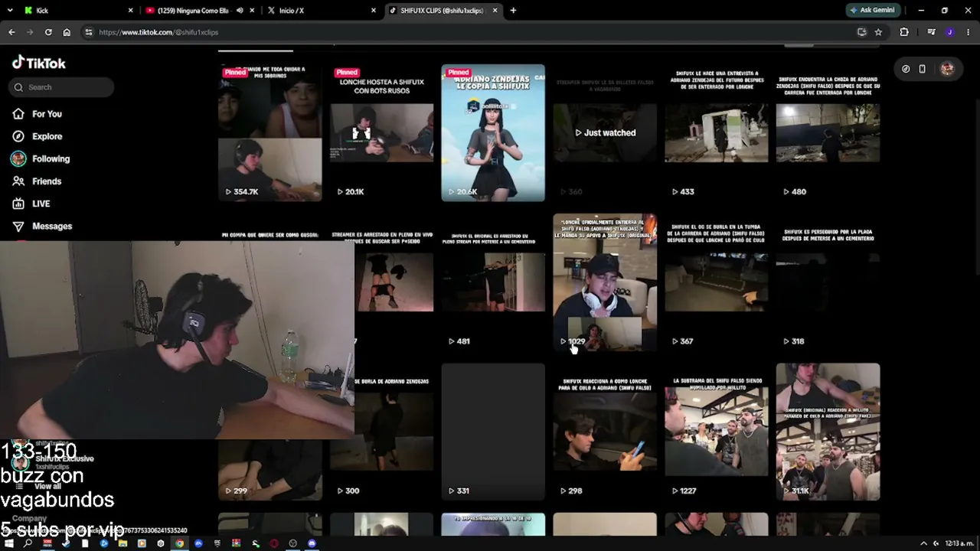Play the video with 1227 views
This screenshot has width=980, height=551.
click(x=716, y=432)
